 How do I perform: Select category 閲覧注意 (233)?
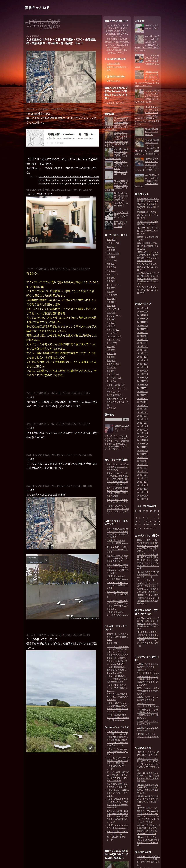[x=113, y=364]
